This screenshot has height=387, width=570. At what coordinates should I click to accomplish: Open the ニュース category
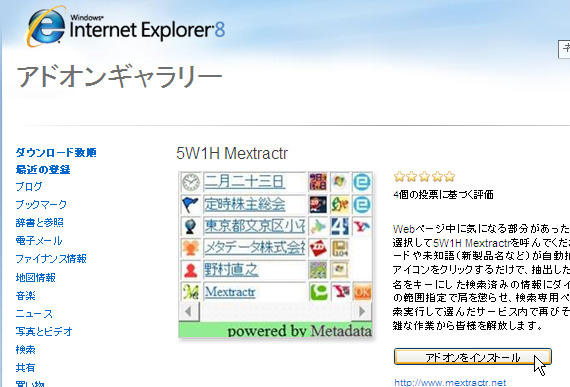click(x=34, y=313)
